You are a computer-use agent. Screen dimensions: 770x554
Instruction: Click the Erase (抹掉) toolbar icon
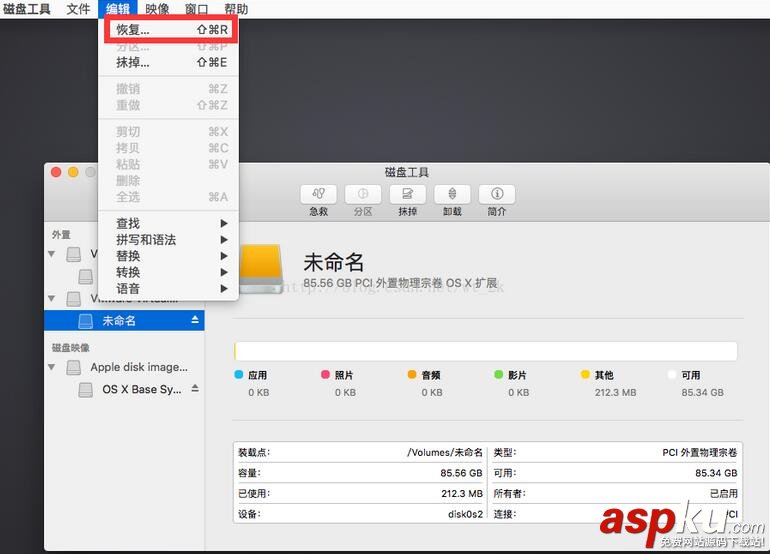(x=408, y=194)
